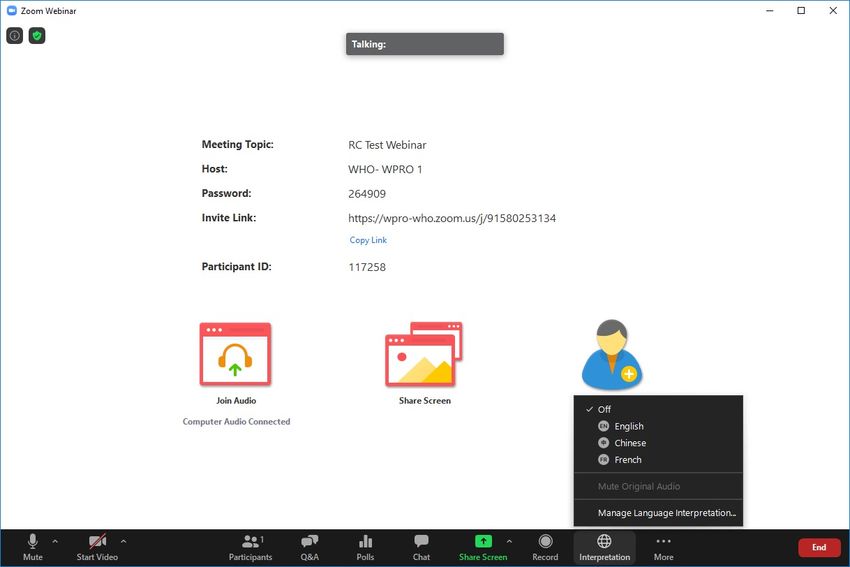Viewport: 850px width, 567px height.
Task: Click the invite person avatar icon
Action: pyautogui.click(x=612, y=355)
